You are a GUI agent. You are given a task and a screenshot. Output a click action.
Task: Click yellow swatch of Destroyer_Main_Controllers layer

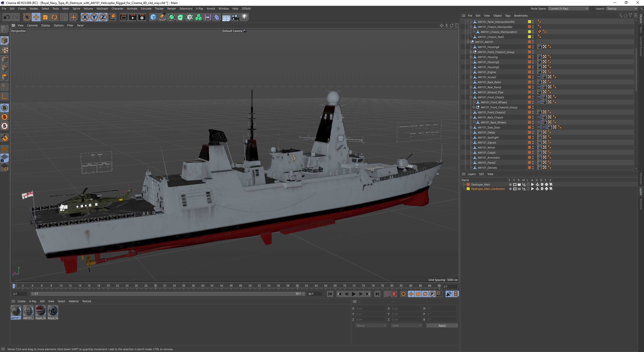[x=468, y=189]
